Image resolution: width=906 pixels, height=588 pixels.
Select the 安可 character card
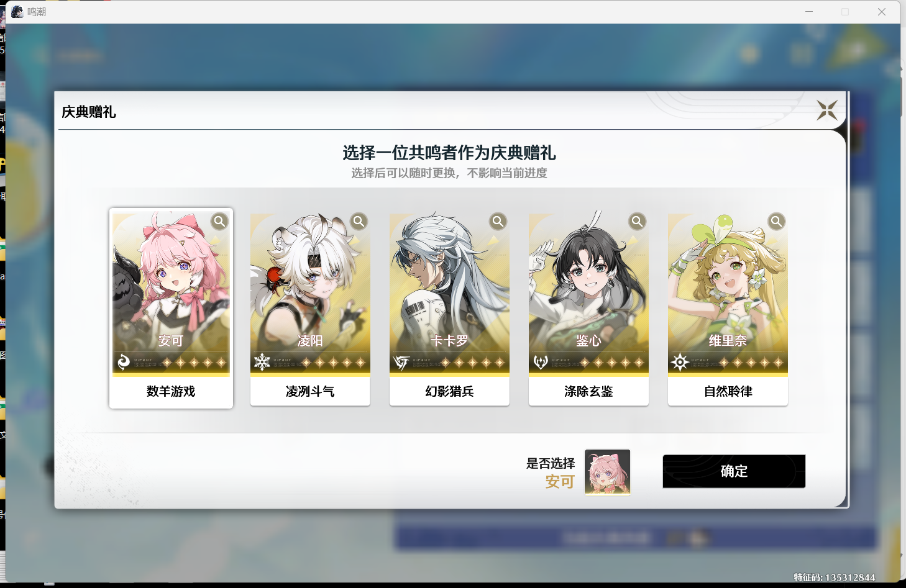point(171,308)
